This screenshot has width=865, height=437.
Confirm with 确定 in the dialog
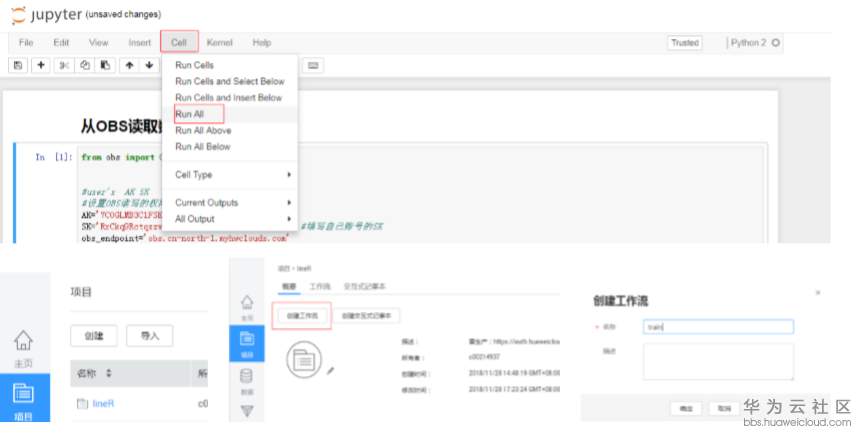pos(686,409)
